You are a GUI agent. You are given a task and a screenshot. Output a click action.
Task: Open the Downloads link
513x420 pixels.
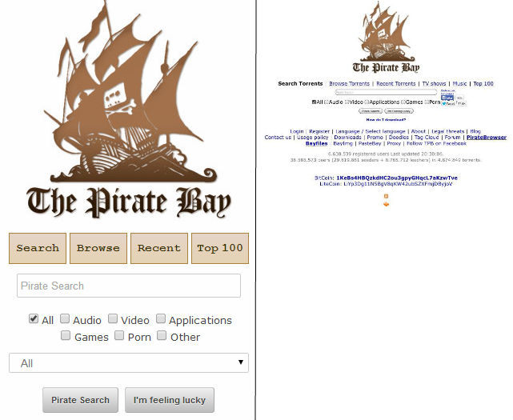point(347,138)
